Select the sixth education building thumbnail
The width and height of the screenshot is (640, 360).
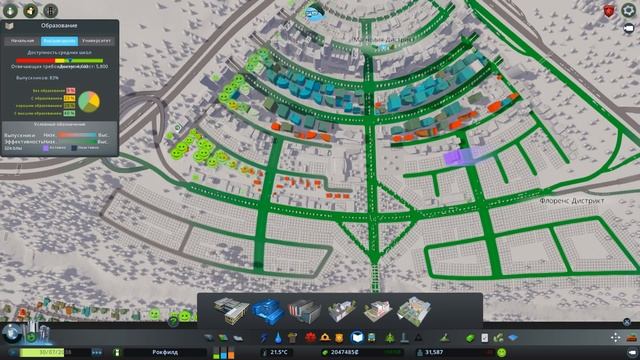414,311
